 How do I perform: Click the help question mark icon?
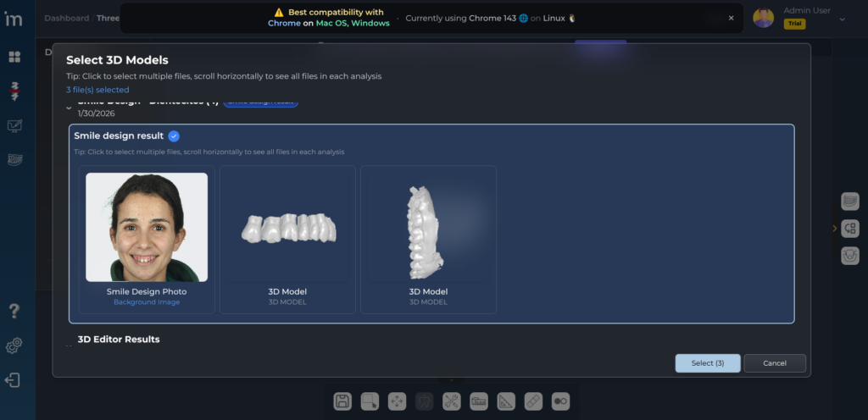pyautogui.click(x=14, y=311)
